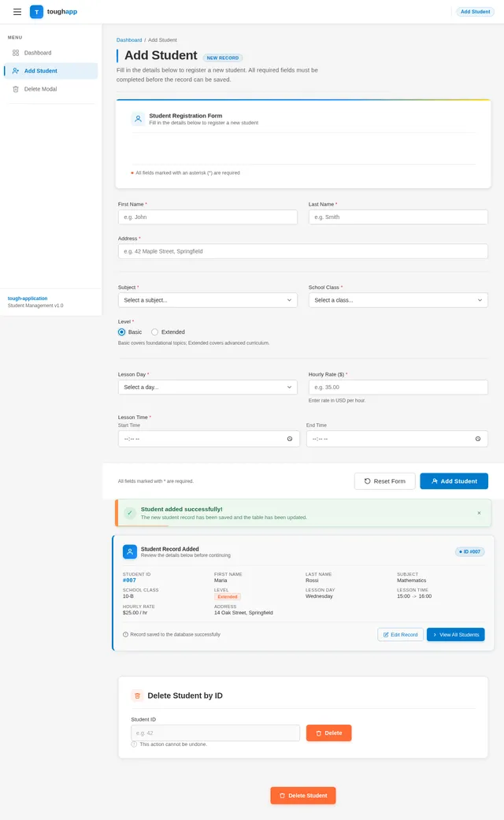The image size is (504, 820).
Task: Click the Dashboard breadcrumb link
Action: coord(129,39)
